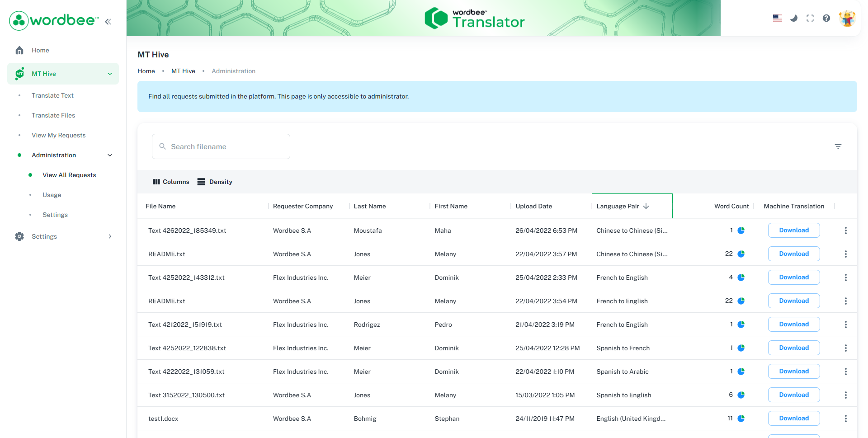Toggle the Language Pair sort order

tap(646, 206)
